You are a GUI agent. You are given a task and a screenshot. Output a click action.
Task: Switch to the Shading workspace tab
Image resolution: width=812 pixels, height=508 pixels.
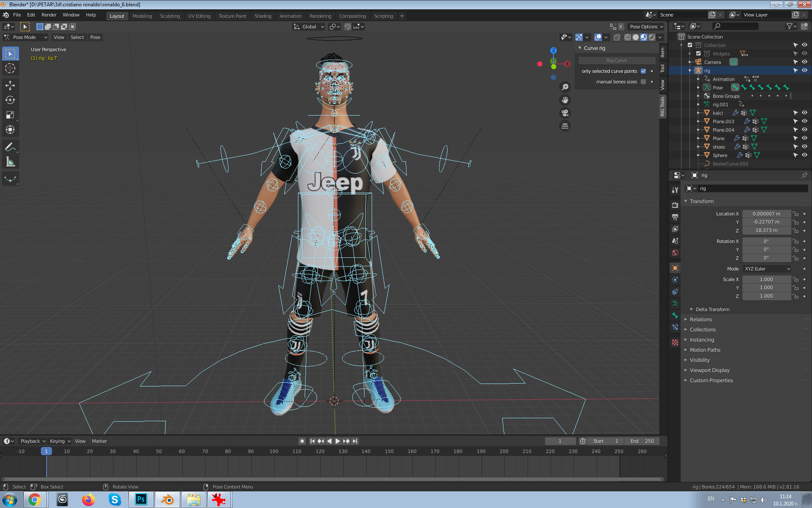click(263, 16)
